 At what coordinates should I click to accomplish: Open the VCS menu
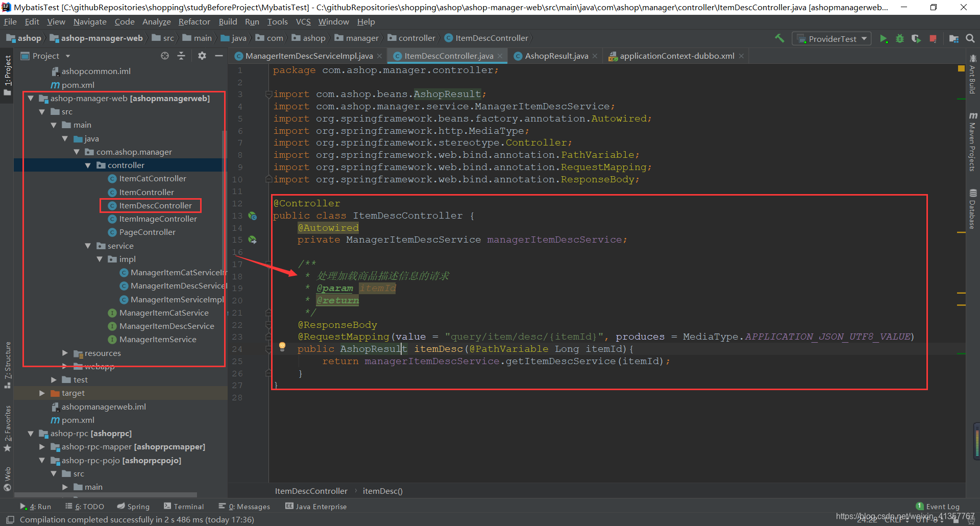303,22
